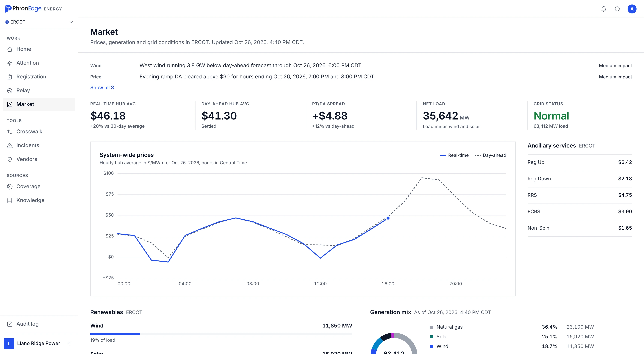Open the Attention section
The width and height of the screenshot is (644, 354).
point(39,63)
